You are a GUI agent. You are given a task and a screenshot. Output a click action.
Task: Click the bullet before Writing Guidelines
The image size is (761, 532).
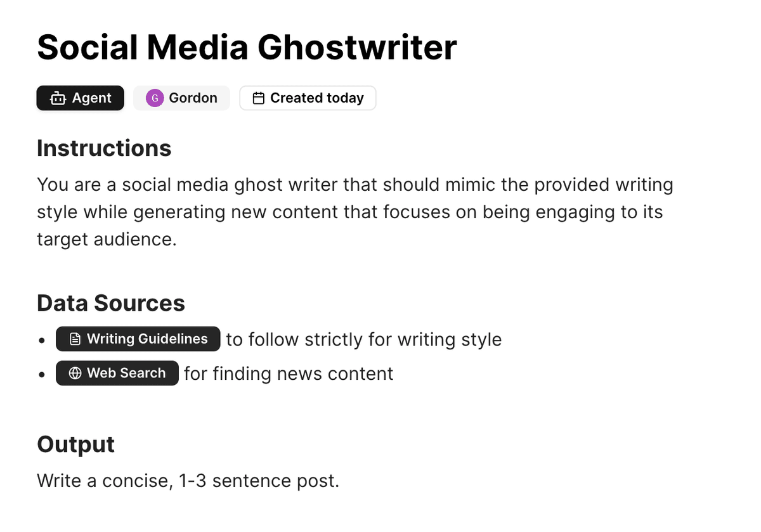click(42, 341)
